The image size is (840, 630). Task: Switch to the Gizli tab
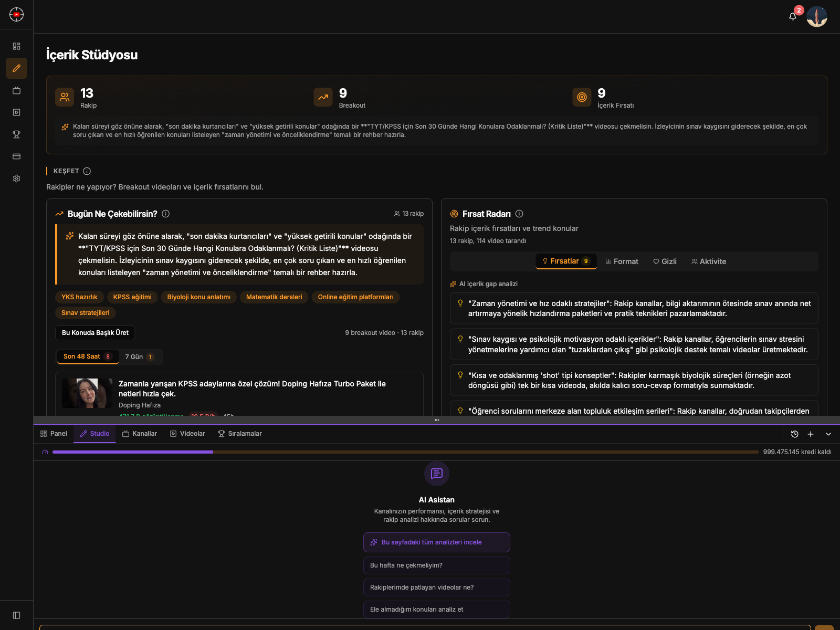pos(665,261)
